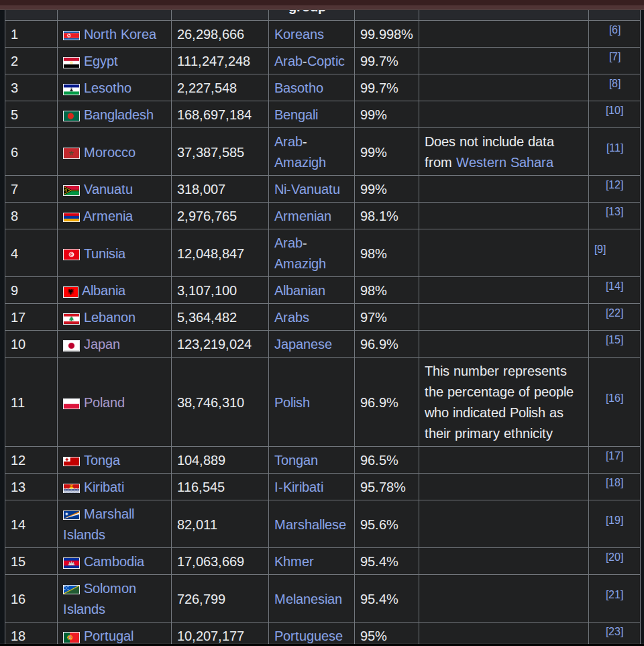The image size is (644, 646).
Task: Click the Kiribati flag icon
Action: 71,488
